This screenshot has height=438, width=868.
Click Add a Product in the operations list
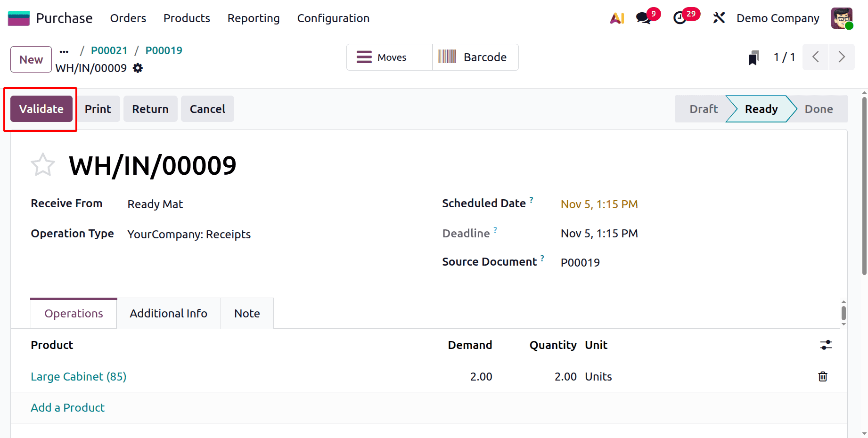point(67,407)
